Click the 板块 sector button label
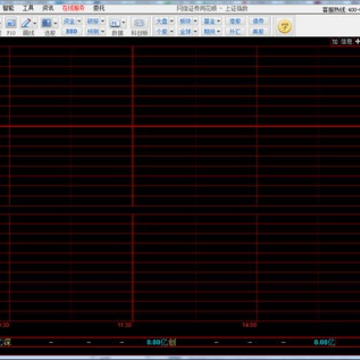 (186, 21)
